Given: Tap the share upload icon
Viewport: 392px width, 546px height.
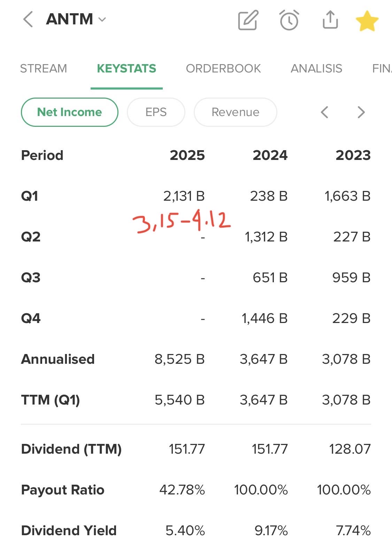Looking at the screenshot, I should click(x=330, y=20).
